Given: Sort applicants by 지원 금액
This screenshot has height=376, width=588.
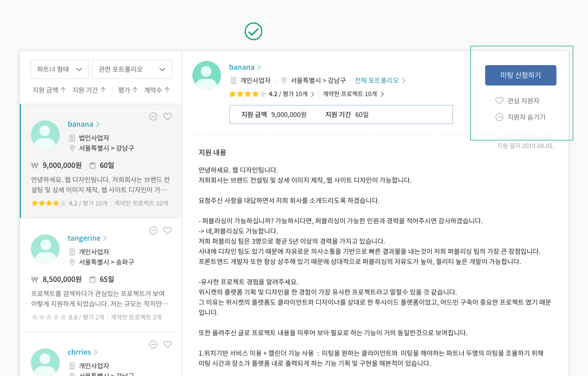Looking at the screenshot, I should 49,90.
